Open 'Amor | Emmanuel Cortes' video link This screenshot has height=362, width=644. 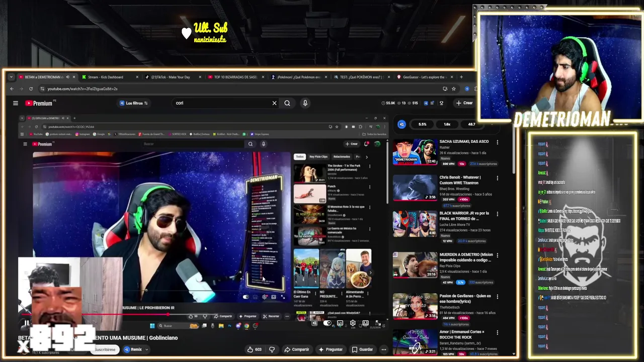(462, 334)
